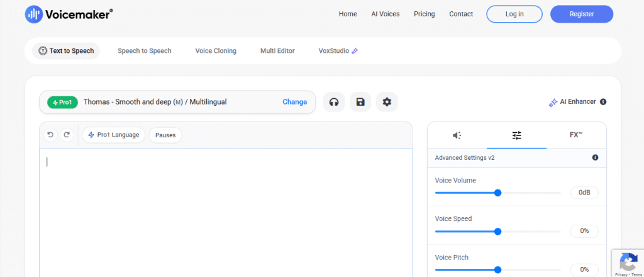Open the VoxStudio tab
The image size is (644, 277).
[x=338, y=51]
